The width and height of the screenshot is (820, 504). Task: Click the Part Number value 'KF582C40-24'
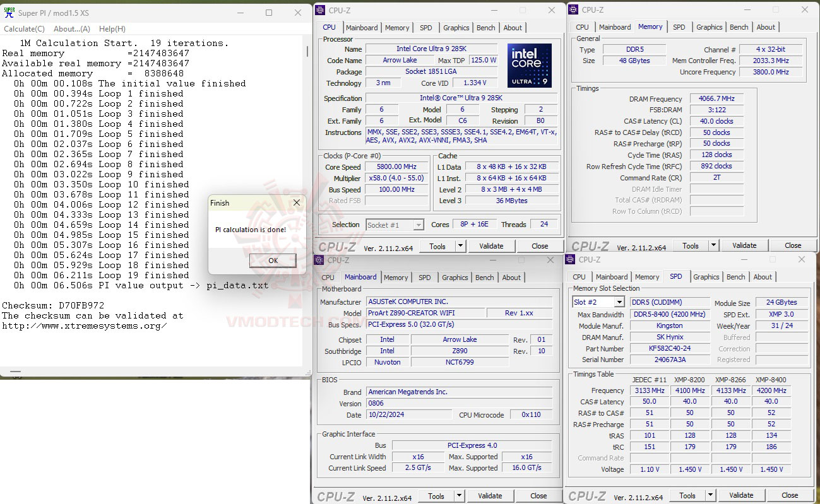(670, 348)
